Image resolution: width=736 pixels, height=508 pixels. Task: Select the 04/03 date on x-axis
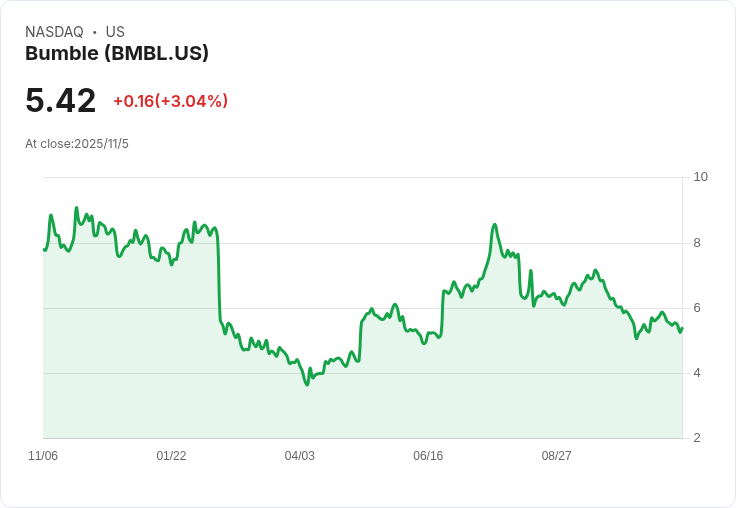[299, 456]
